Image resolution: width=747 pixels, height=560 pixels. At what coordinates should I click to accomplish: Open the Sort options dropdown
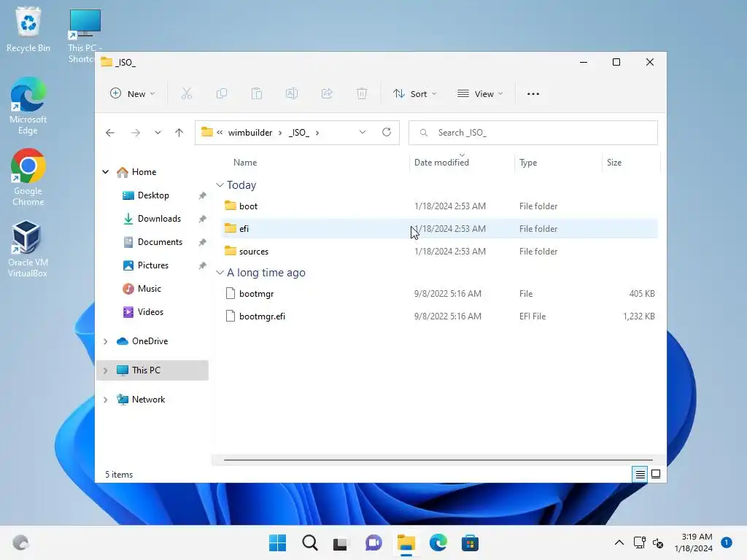pos(414,94)
